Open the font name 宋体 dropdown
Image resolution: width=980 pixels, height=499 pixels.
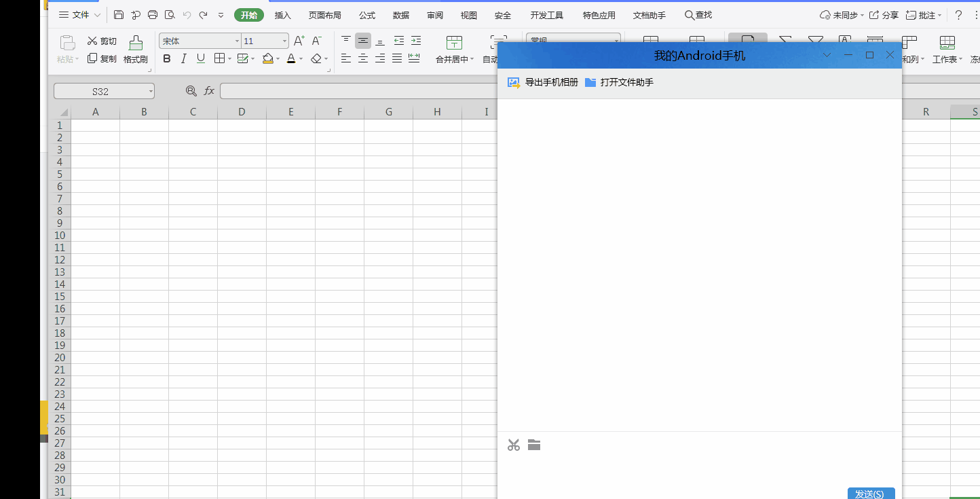(x=237, y=41)
